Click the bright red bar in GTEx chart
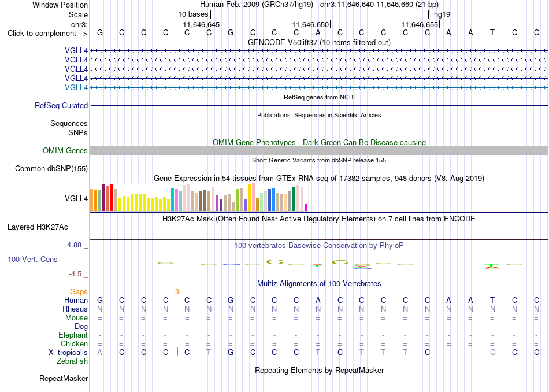This screenshot has height=392, width=549. (112, 198)
